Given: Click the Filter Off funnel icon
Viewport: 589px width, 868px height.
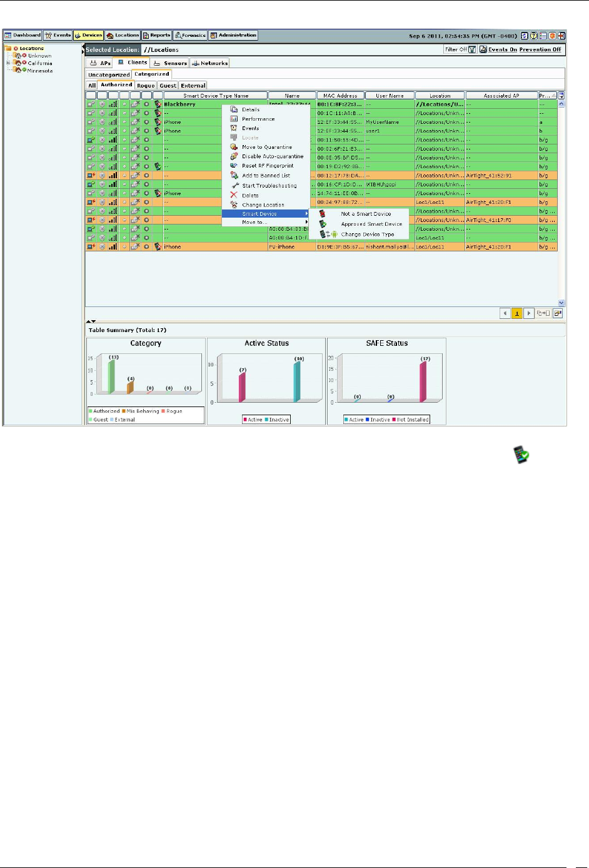Looking at the screenshot, I should [473, 49].
